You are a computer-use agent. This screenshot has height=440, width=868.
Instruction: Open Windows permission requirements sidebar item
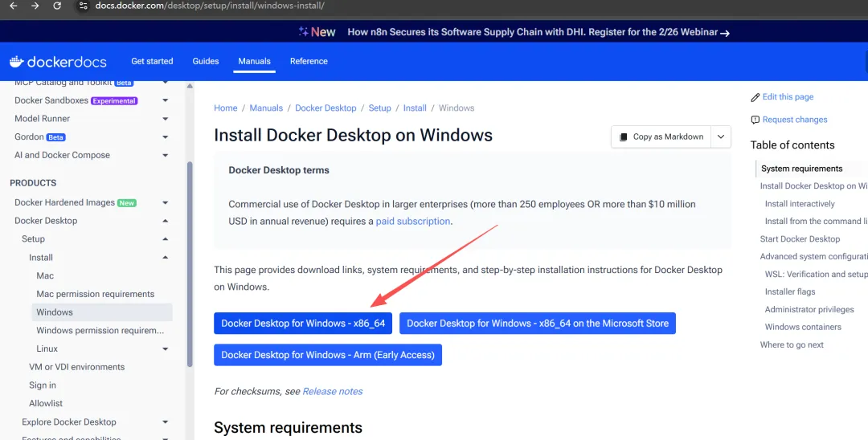pos(100,331)
